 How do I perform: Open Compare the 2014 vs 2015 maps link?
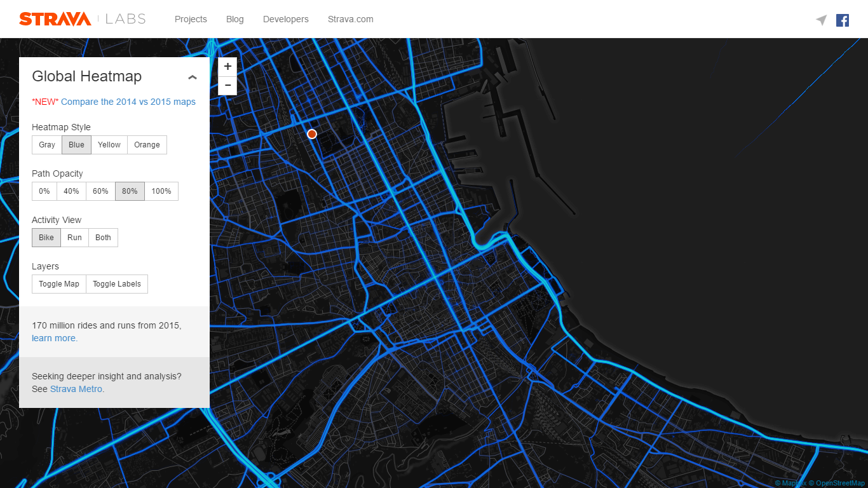128,102
